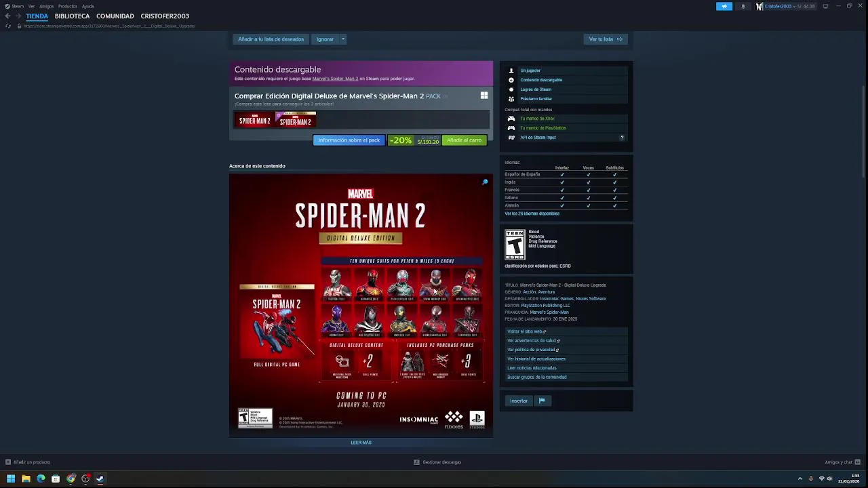Viewport: 868px width, 488px height.
Task: Click the Steam icon in the taskbar
Action: 100,479
